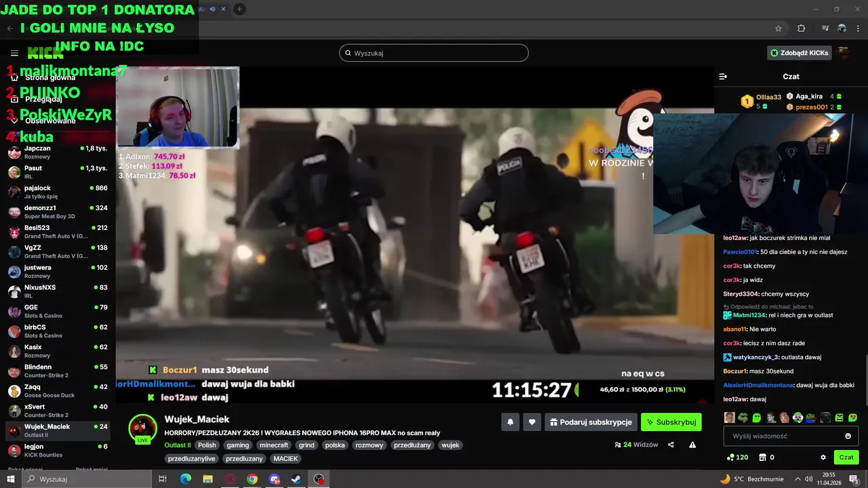Open chat settings gear
This screenshot has height=488, width=868.
(x=823, y=457)
